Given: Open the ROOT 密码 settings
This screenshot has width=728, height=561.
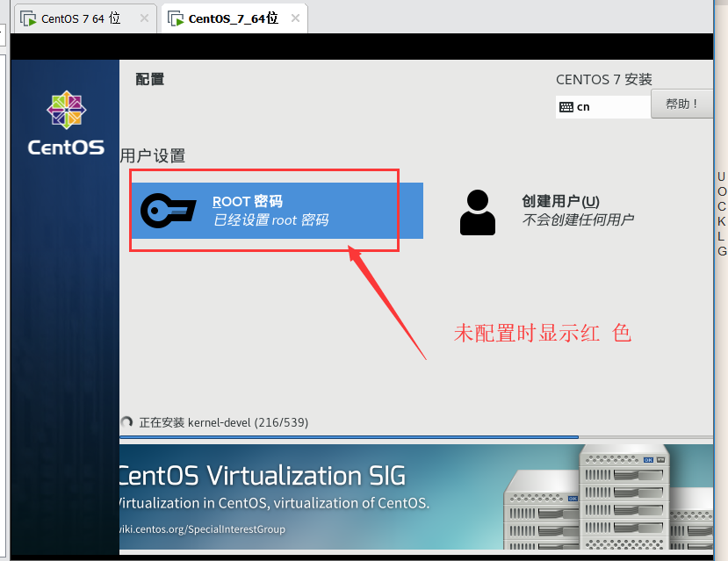Looking at the screenshot, I should 278,211.
